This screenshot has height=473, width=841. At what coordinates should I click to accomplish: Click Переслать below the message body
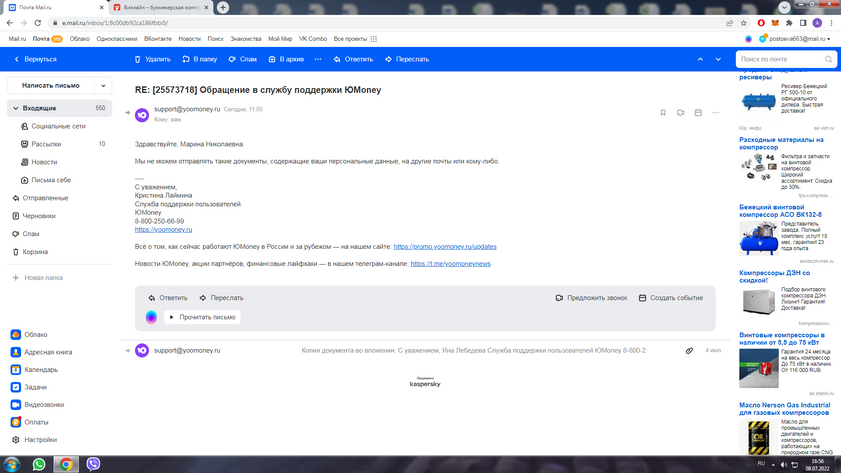[221, 298]
